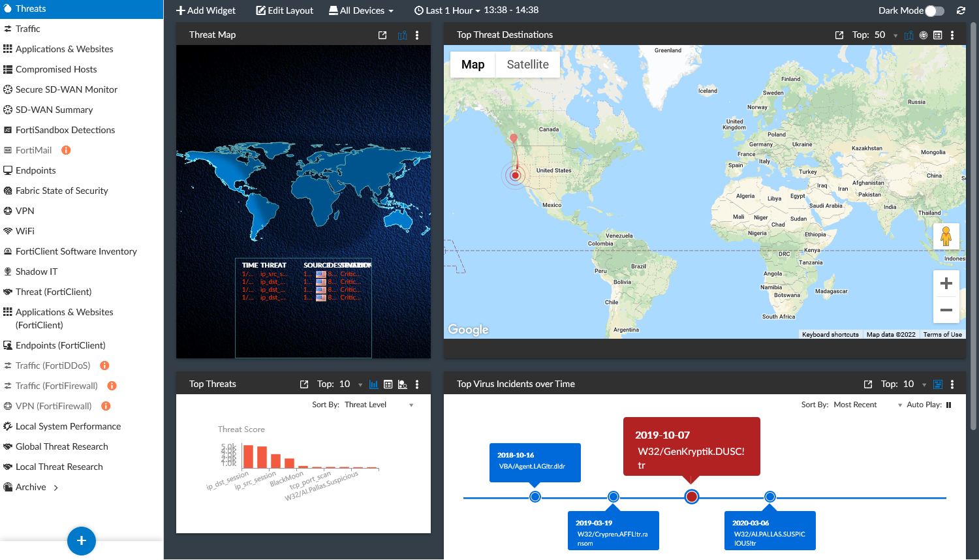Pop out the Threat Map widget

coord(382,35)
